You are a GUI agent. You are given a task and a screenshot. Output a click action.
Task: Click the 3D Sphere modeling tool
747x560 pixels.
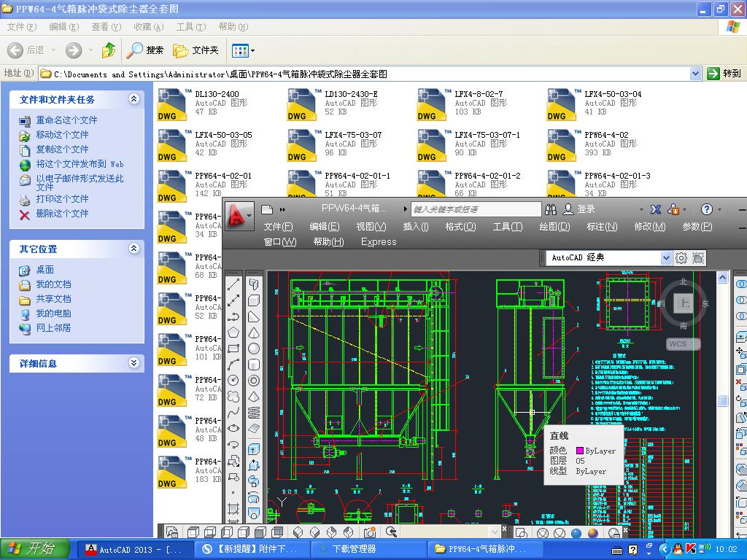254,349
